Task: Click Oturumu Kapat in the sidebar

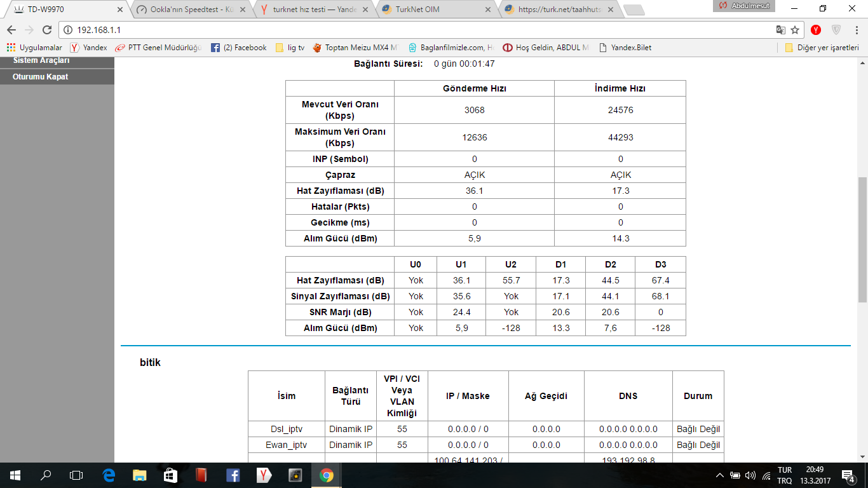Action: [x=57, y=77]
